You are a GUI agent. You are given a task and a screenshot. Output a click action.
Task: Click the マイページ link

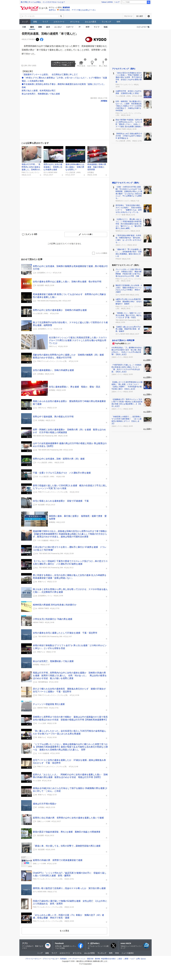coord(128,16)
